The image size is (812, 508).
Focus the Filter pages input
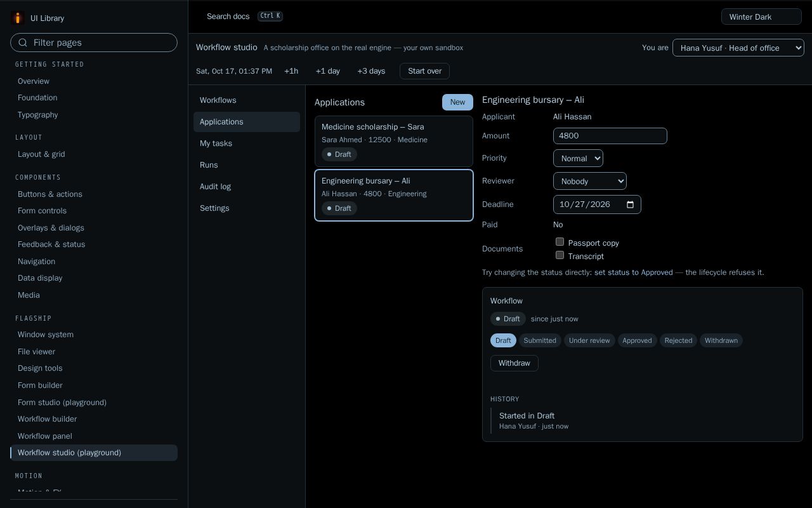coord(94,43)
